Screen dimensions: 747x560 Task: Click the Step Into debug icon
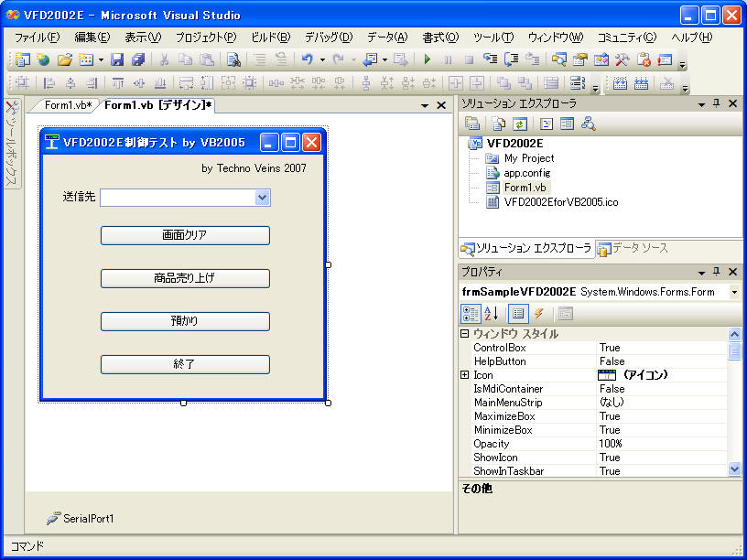(x=491, y=59)
